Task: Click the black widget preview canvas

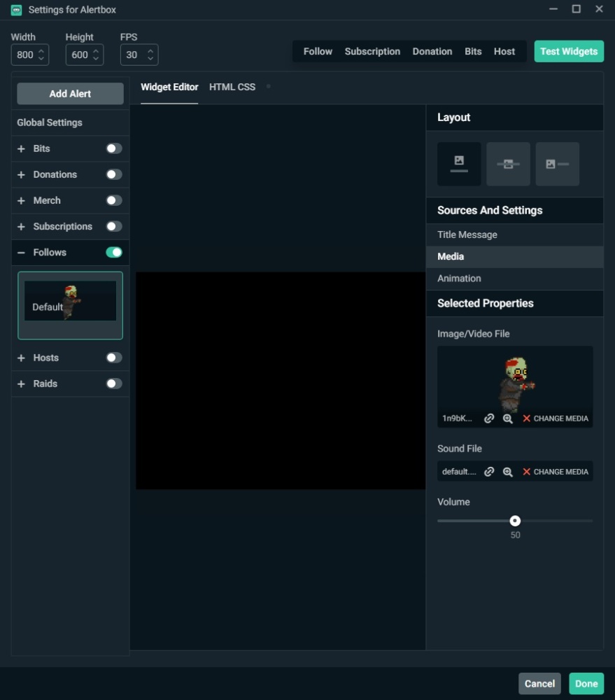Action: tap(281, 380)
